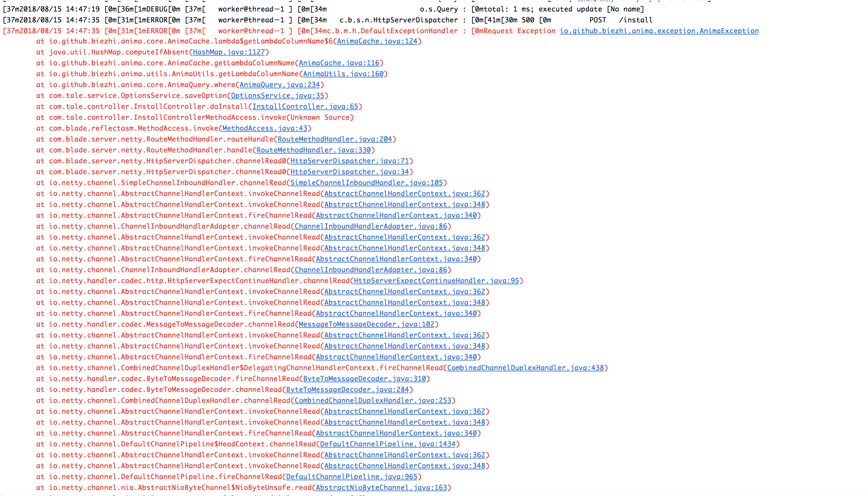Screen dimensions: 868x496
Task: Open AbstractNioByteChannel.java line 163 link
Action: coord(380,488)
